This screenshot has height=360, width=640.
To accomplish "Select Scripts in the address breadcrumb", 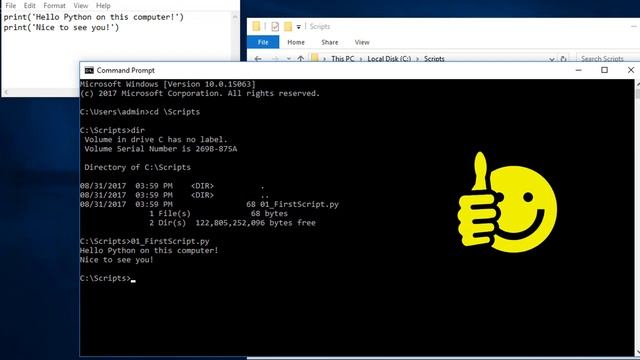I will [x=434, y=59].
